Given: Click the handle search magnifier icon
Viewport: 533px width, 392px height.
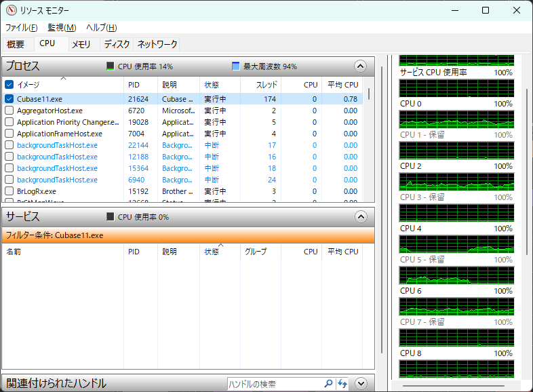Looking at the screenshot, I should tap(328, 383).
